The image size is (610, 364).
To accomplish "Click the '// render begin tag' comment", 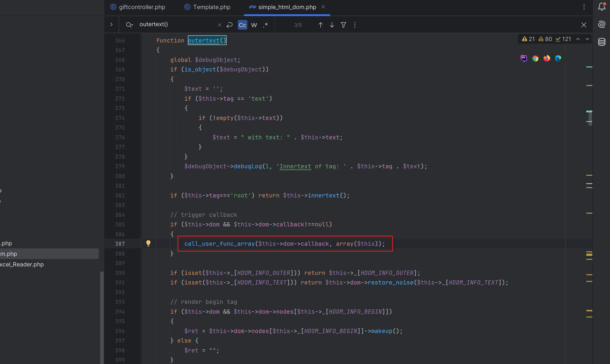I will [x=204, y=302].
